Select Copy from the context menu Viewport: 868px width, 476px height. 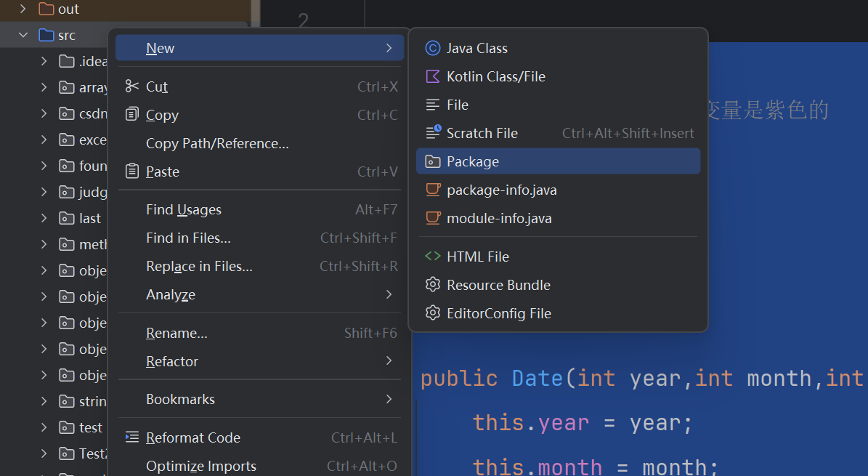click(x=259, y=115)
